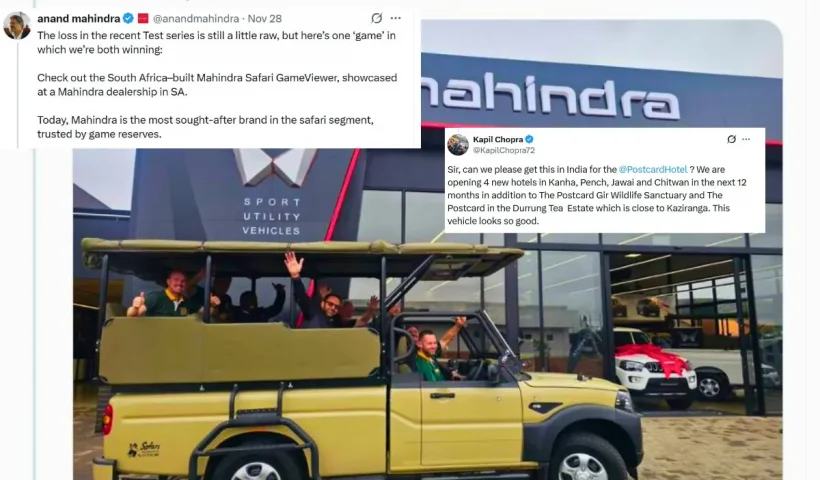This screenshot has height=480, width=820.
Task: Click the anand mahindra display name
Action: point(78,18)
